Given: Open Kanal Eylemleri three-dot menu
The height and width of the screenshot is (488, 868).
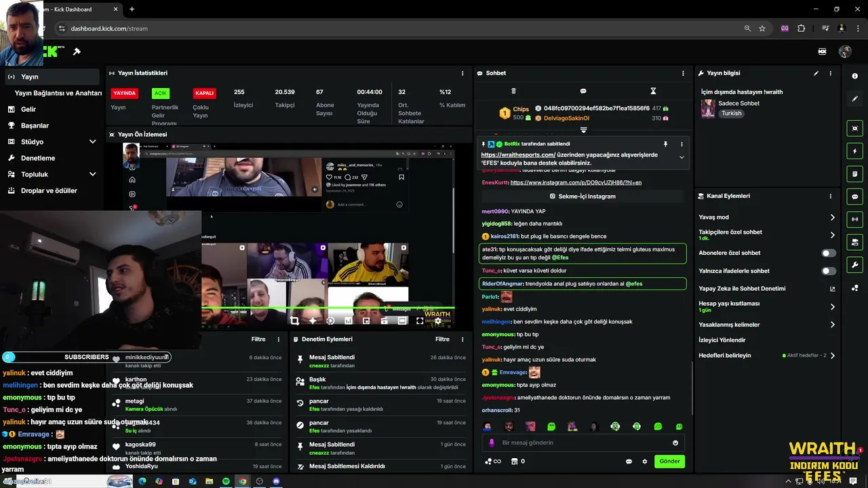Looking at the screenshot, I should (831, 196).
